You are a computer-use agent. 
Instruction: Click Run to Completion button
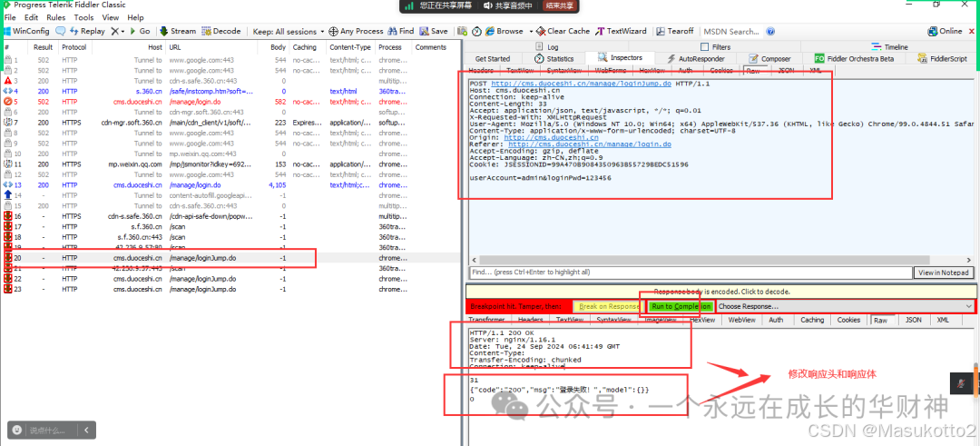(680, 306)
